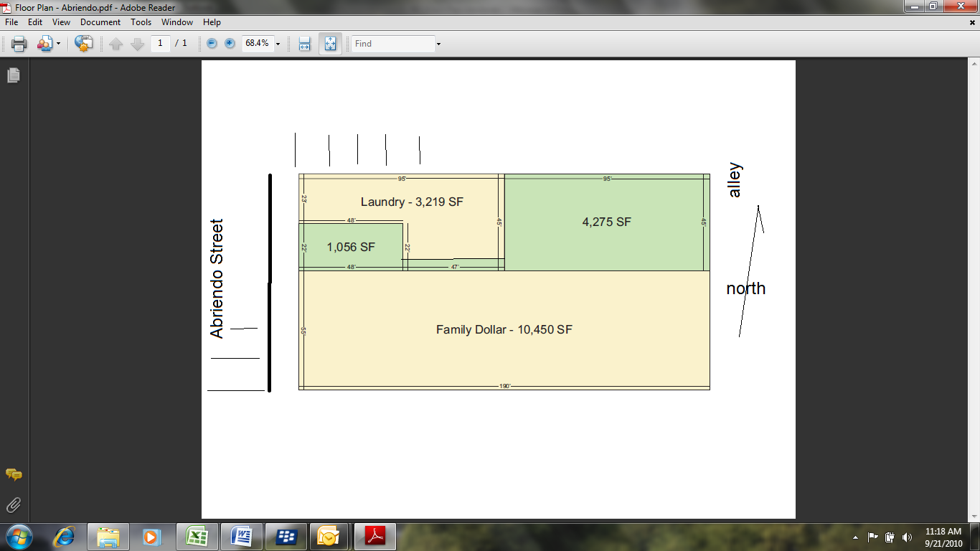
Task: Open the Window menu
Action: (x=176, y=22)
